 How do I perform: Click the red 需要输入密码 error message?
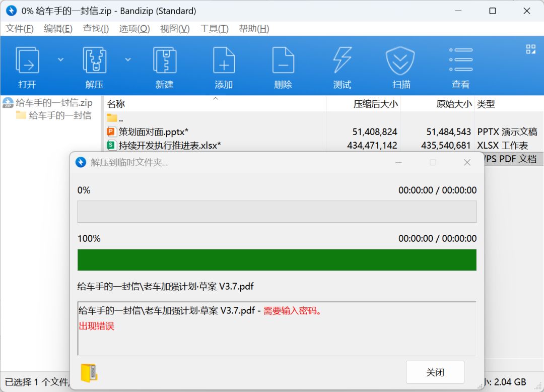coord(292,310)
